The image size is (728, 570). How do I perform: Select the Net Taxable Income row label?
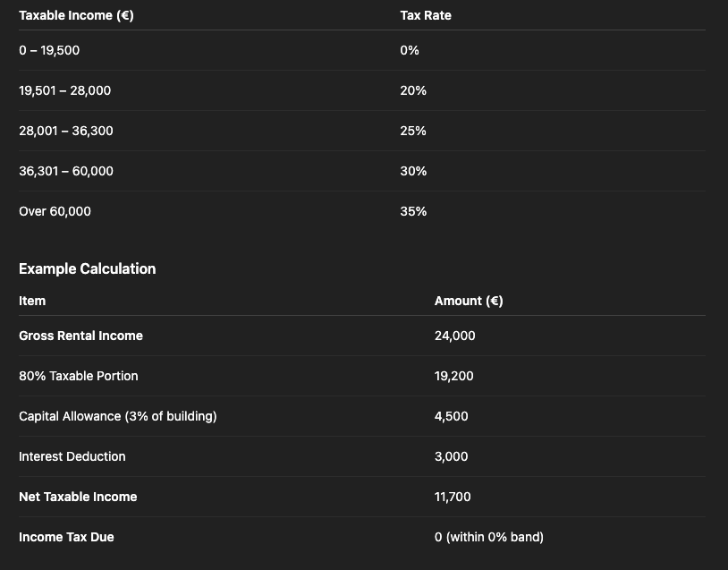[78, 497]
